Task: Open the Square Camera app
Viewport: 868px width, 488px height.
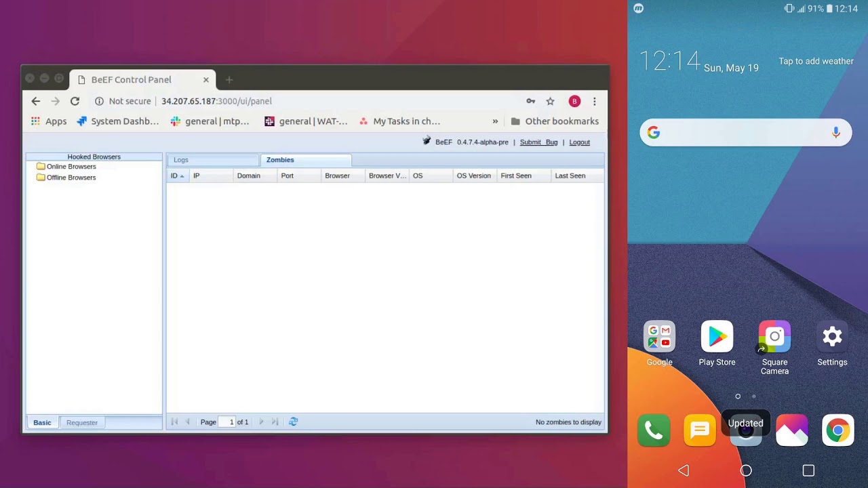Action: 774,348
